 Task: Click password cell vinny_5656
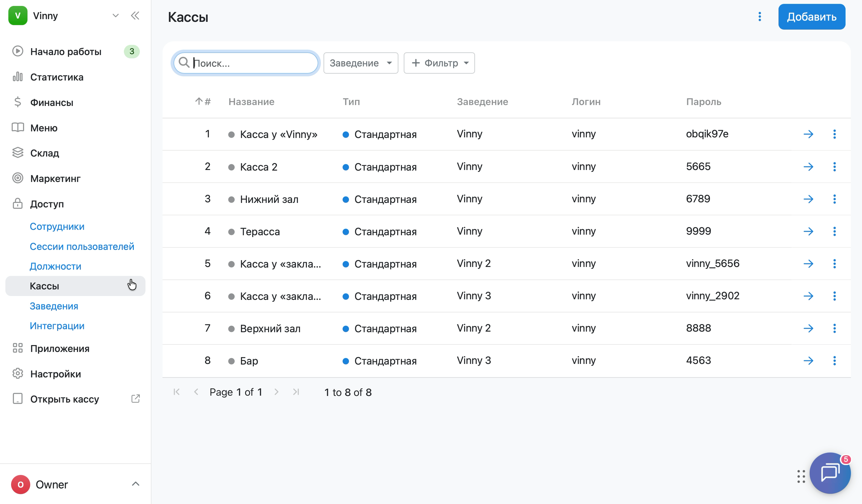[713, 264]
